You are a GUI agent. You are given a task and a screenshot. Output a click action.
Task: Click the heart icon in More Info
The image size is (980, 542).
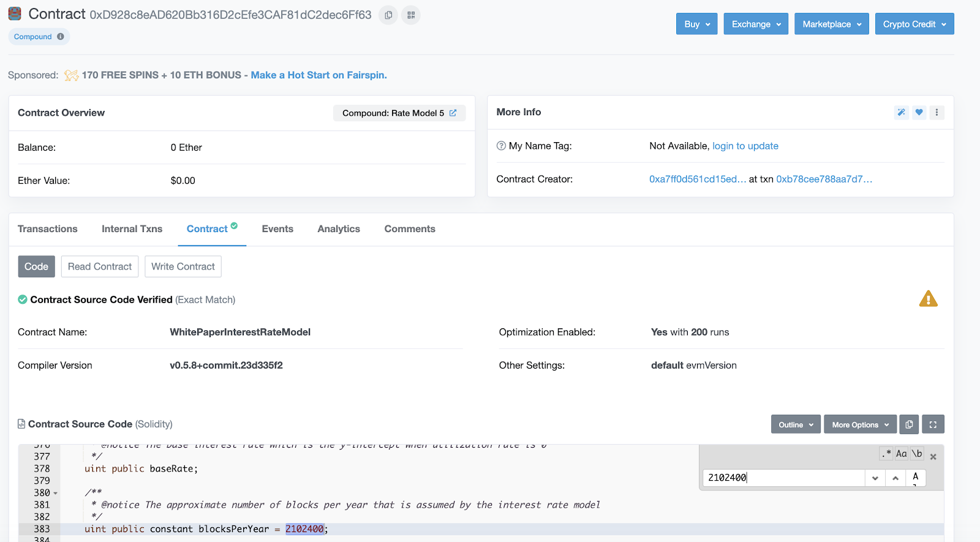coord(919,112)
